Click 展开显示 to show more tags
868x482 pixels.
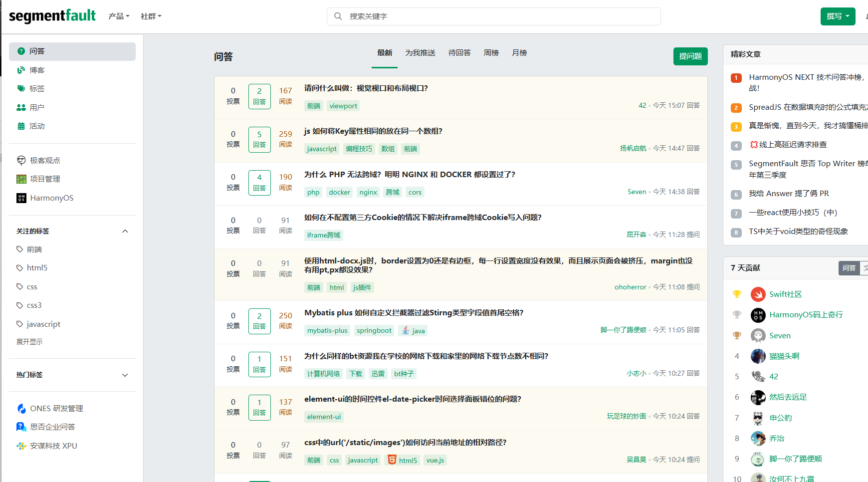click(x=29, y=342)
